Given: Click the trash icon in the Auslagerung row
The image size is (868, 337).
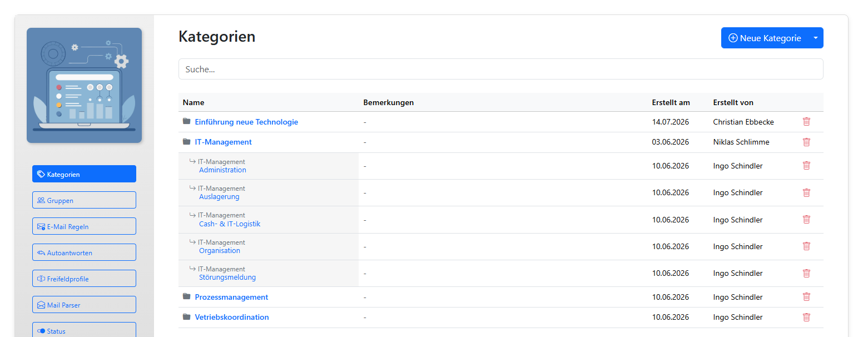Looking at the screenshot, I should 806,192.
